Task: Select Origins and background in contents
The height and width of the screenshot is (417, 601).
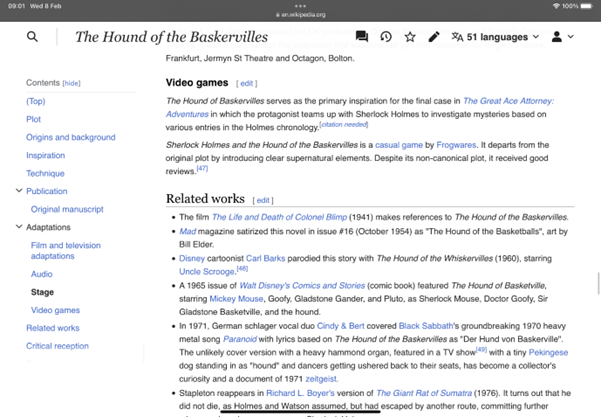Action: click(x=70, y=137)
